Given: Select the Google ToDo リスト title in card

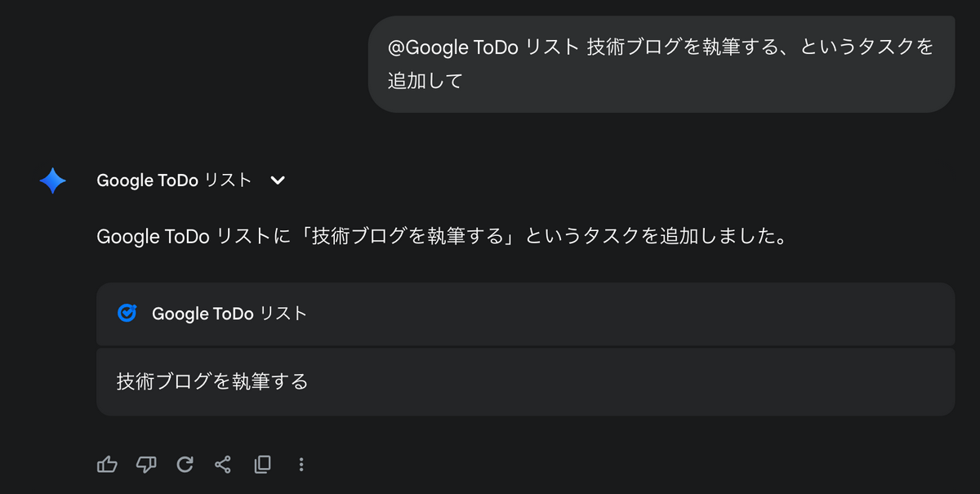Looking at the screenshot, I should pos(229,314).
